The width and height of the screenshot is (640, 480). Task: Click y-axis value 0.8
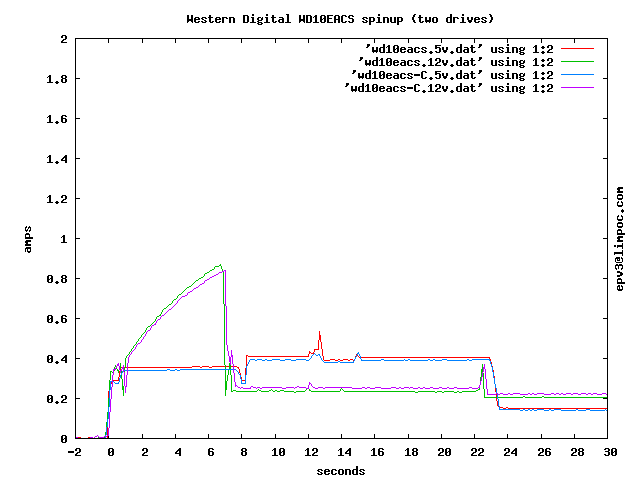57,279
